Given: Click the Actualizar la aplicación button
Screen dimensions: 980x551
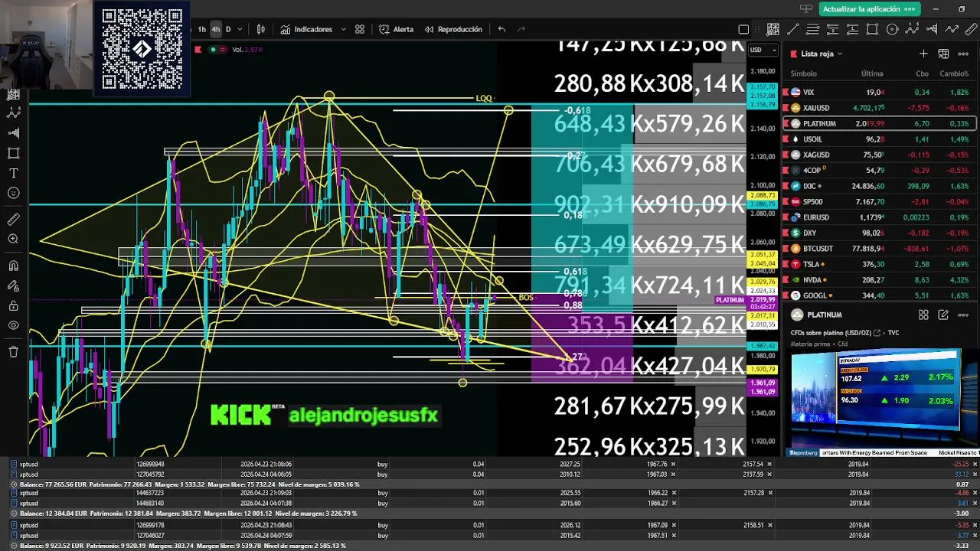Looking at the screenshot, I should click(x=869, y=9).
